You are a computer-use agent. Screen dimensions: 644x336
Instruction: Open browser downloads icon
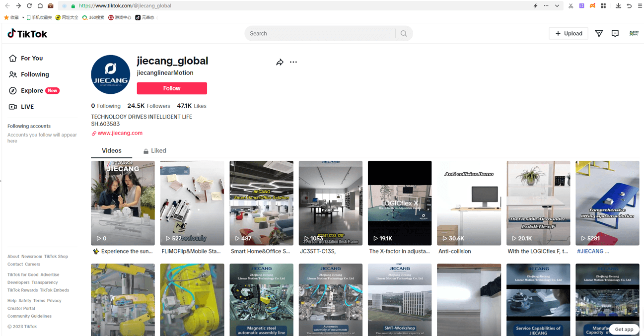[x=618, y=6]
